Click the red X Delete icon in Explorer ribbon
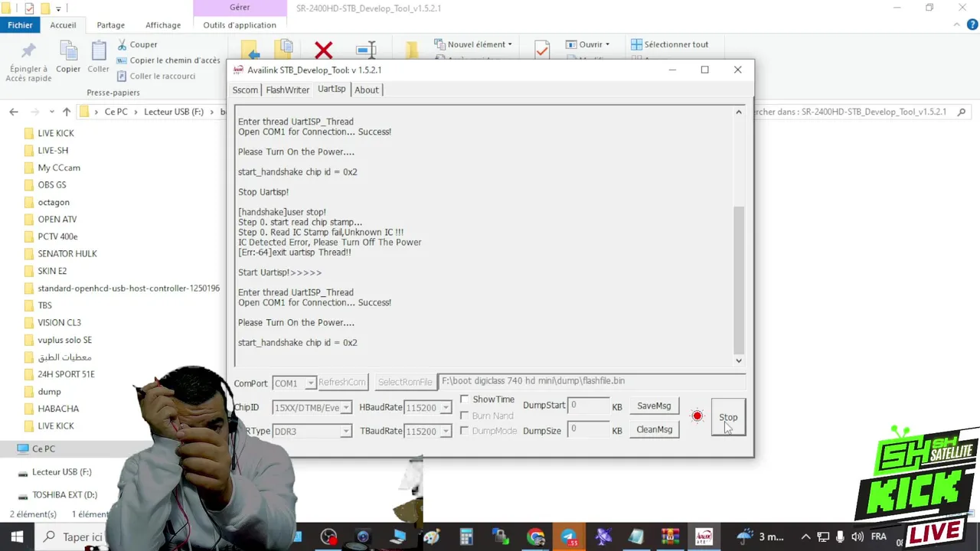The image size is (980, 551). click(324, 51)
